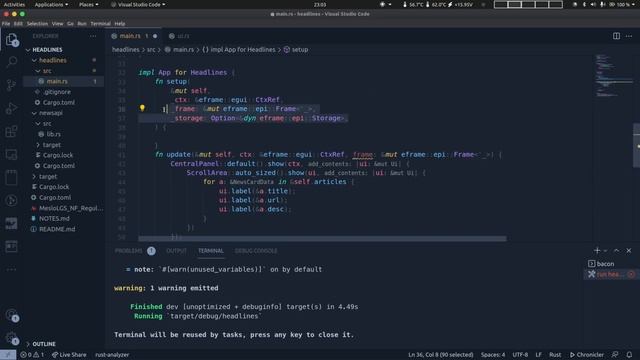The width and height of the screenshot is (640, 360).
Task: Add a new terminal with plus icon
Action: [x=597, y=251]
